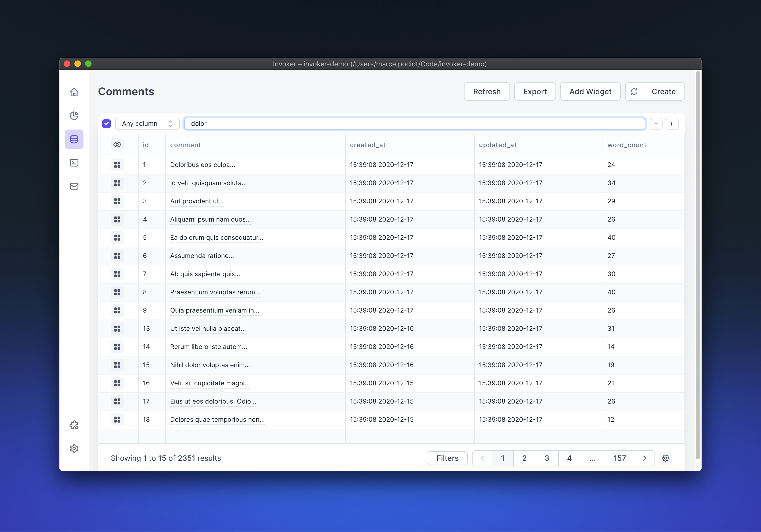Viewport: 761px width, 532px height.
Task: Open comment 'Rerum libero iste autem...'
Action: click(208, 347)
